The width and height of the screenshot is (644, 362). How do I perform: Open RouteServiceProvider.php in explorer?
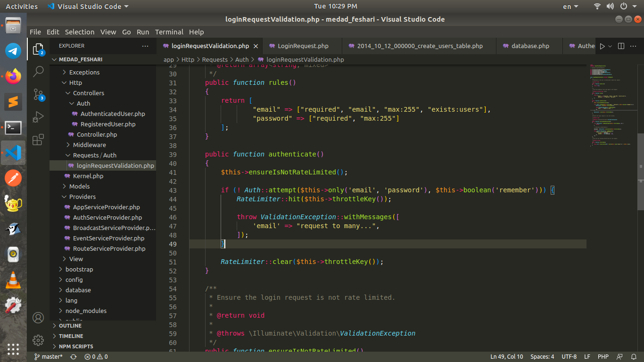[x=103, y=248]
